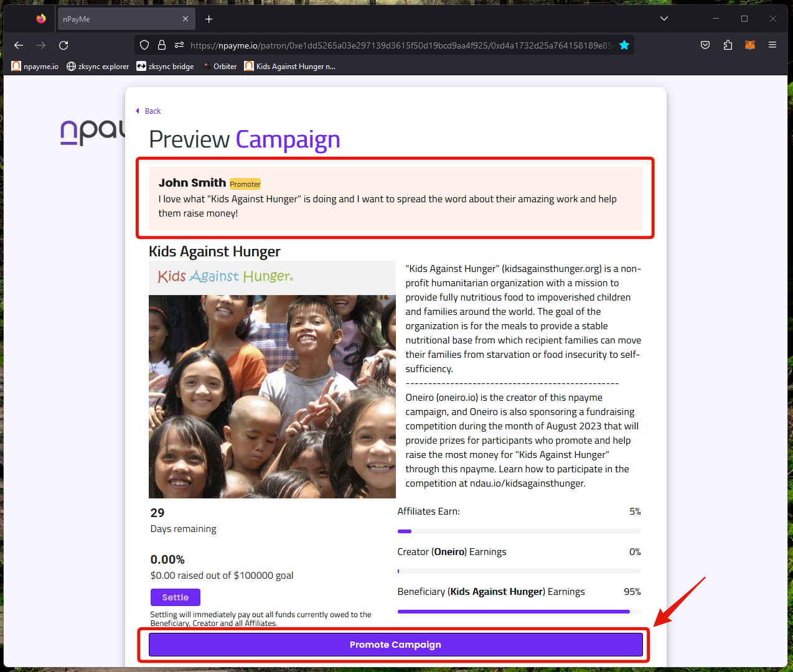This screenshot has height=672, width=793.
Task: Click the Beneficiary Earnings progress bar
Action: point(519,612)
